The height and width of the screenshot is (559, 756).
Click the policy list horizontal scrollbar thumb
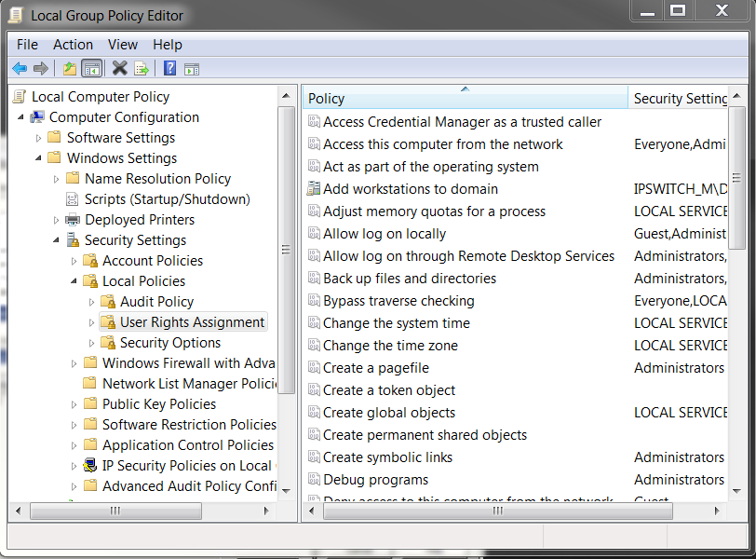(x=497, y=511)
